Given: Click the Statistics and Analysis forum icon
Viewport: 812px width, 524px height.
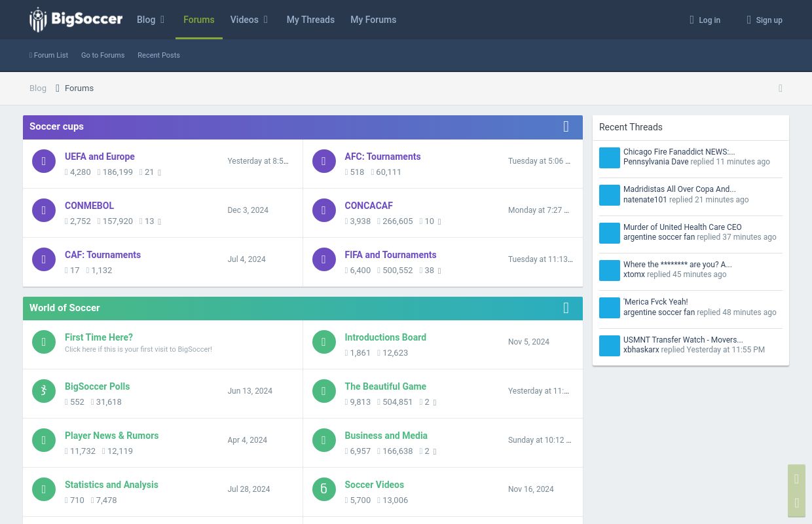Looking at the screenshot, I should coord(44,489).
